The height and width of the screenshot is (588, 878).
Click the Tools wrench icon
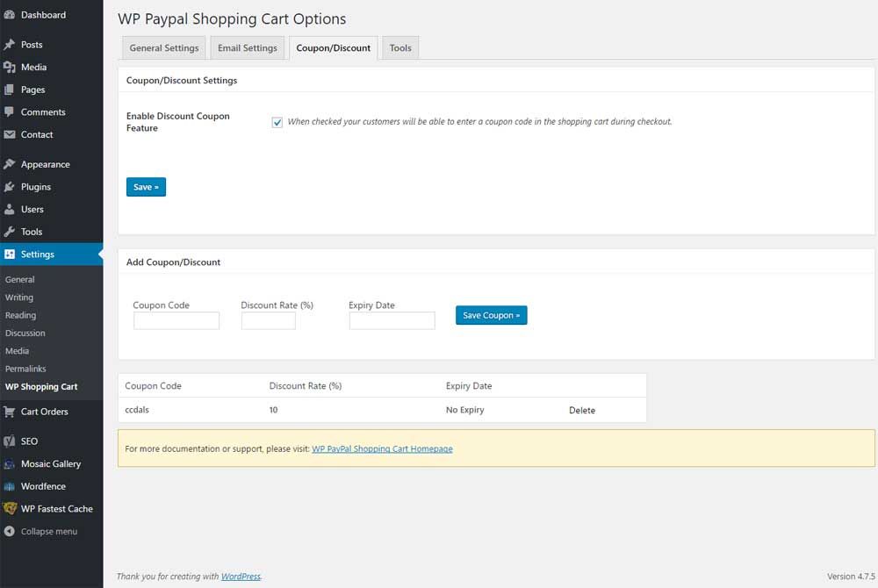(9, 232)
